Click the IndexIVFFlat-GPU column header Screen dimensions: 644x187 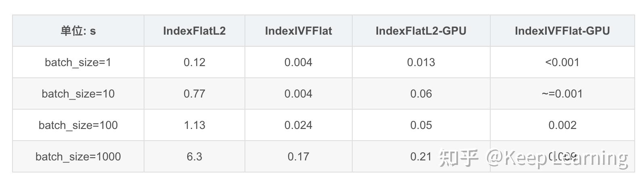pyautogui.click(x=562, y=31)
